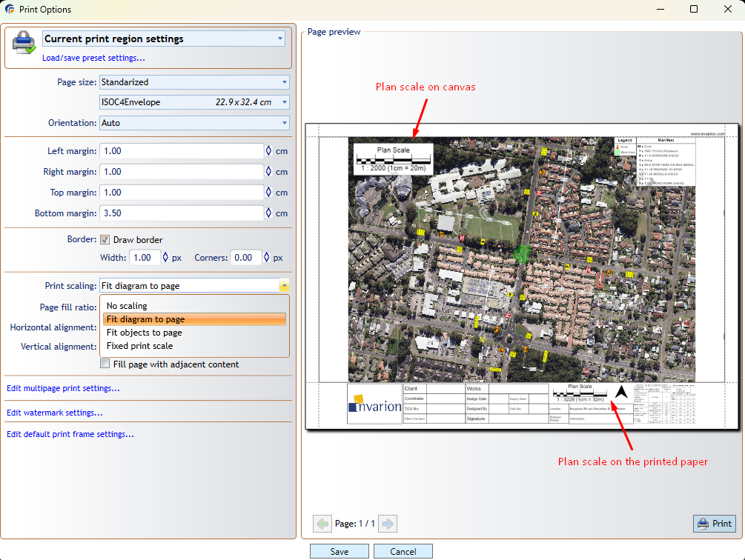Select Fixed print scale option

[x=194, y=345]
